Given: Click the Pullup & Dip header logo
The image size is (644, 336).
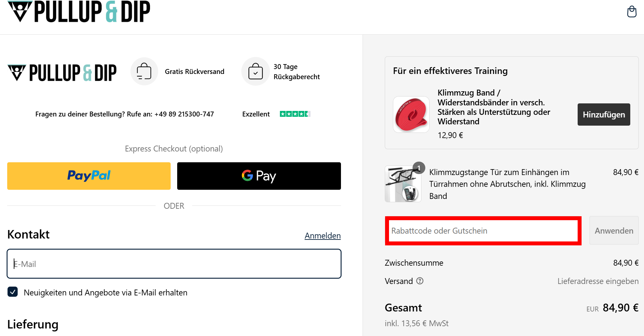Looking at the screenshot, I should (79, 11).
